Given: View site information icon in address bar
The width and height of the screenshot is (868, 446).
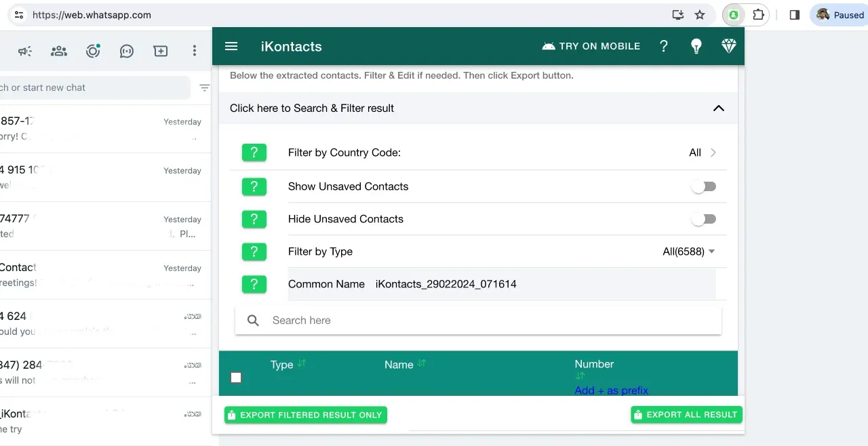Looking at the screenshot, I should tap(19, 15).
